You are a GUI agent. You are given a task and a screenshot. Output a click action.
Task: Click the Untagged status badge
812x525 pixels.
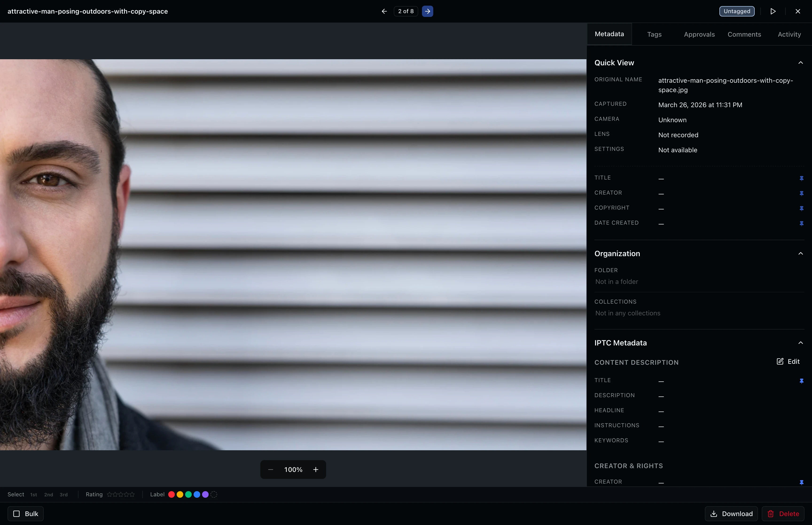tap(736, 11)
